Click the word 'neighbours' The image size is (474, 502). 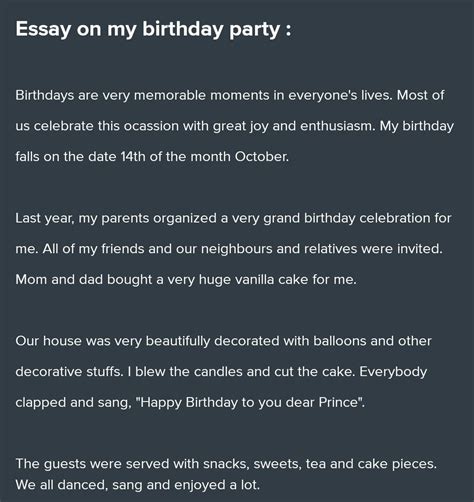(x=237, y=249)
